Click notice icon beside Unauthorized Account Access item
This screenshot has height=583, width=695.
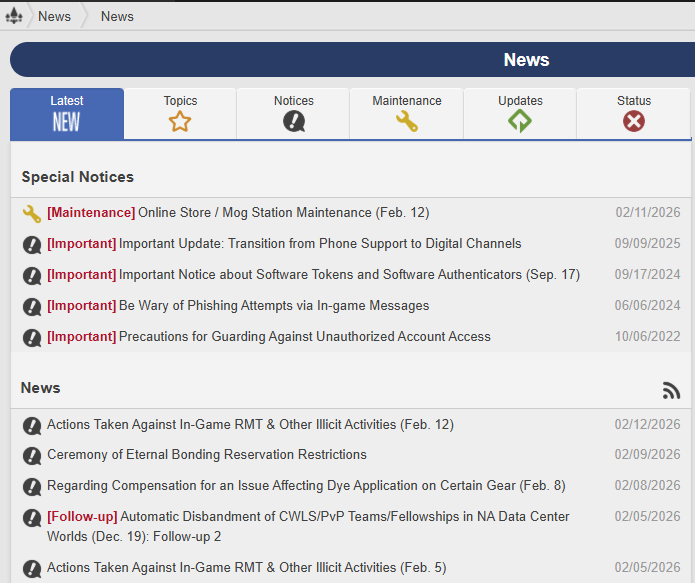(31, 338)
